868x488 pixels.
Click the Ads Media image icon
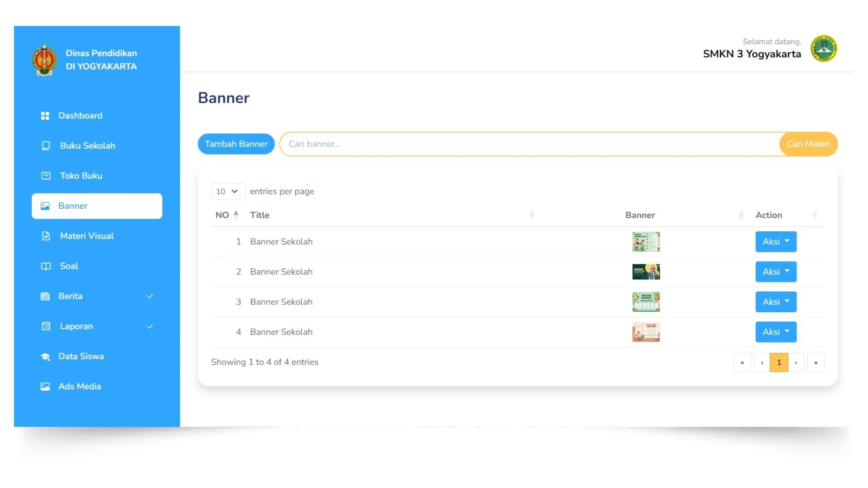(45, 386)
